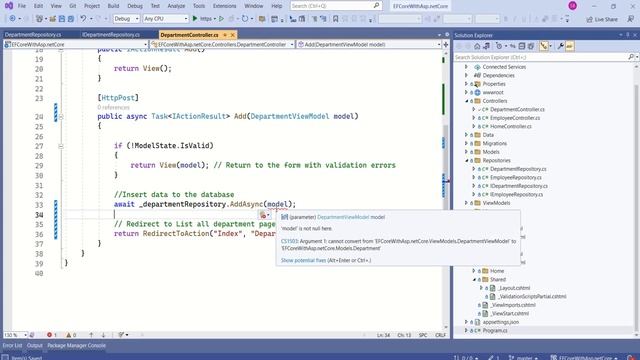Open the Debug configuration dropdown
The height and width of the screenshot is (360, 640).
click(x=126, y=19)
